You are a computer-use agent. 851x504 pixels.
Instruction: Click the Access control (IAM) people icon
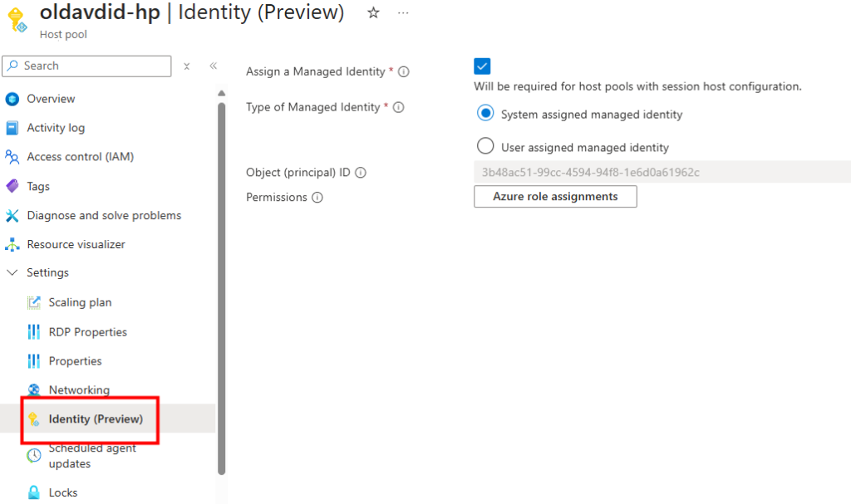click(12, 157)
